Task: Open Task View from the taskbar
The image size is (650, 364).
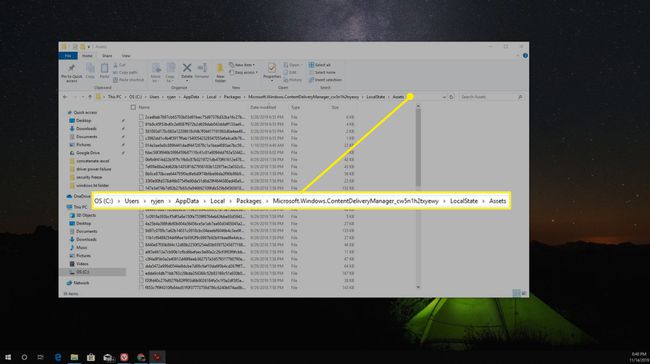Action: coord(40,357)
